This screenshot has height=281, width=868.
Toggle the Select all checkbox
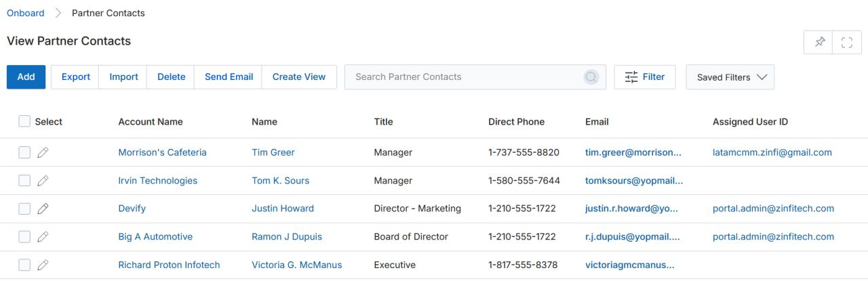pyautogui.click(x=24, y=121)
